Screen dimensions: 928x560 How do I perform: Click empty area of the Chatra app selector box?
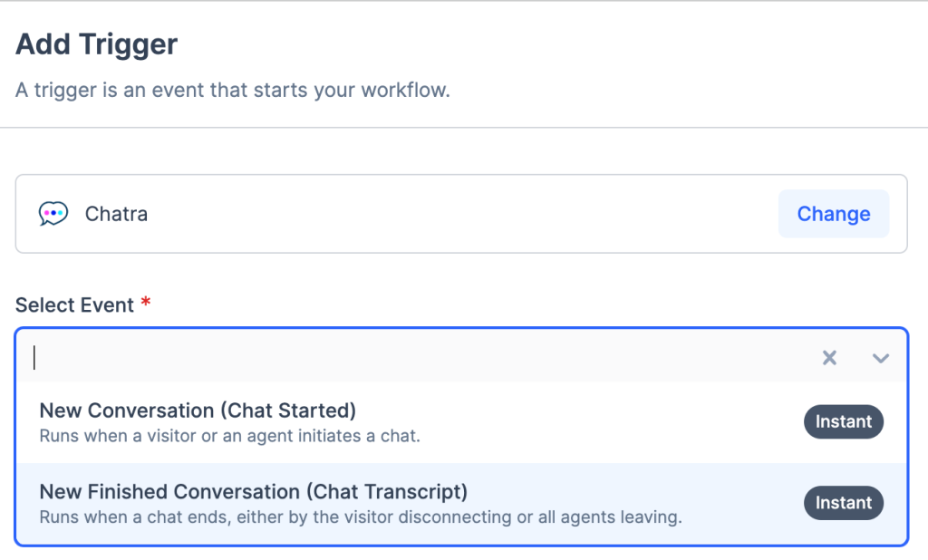tap(453, 214)
